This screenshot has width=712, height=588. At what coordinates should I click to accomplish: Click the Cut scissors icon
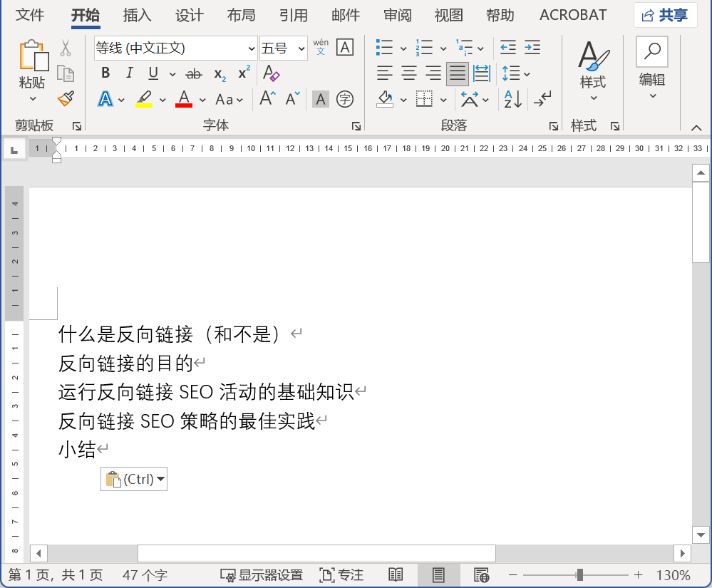coord(66,48)
